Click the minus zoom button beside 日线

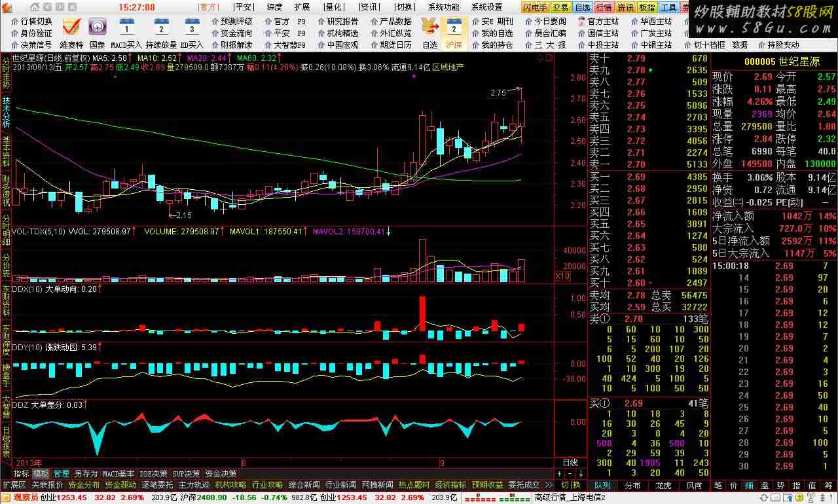[x=569, y=473]
